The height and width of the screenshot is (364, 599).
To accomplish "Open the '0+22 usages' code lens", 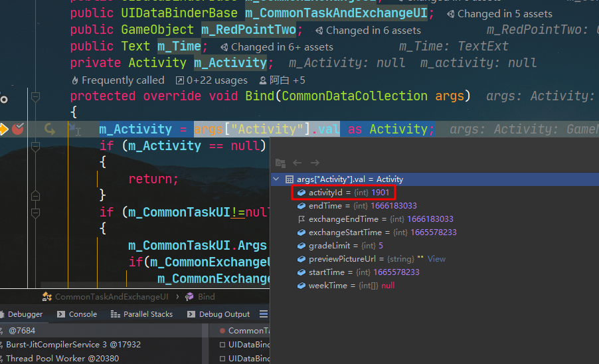I will point(216,80).
